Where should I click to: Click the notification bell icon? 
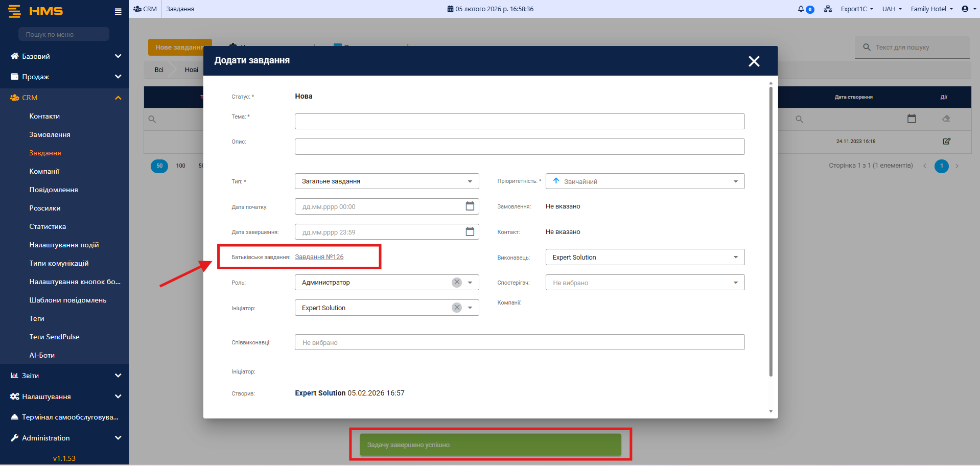coord(801,9)
